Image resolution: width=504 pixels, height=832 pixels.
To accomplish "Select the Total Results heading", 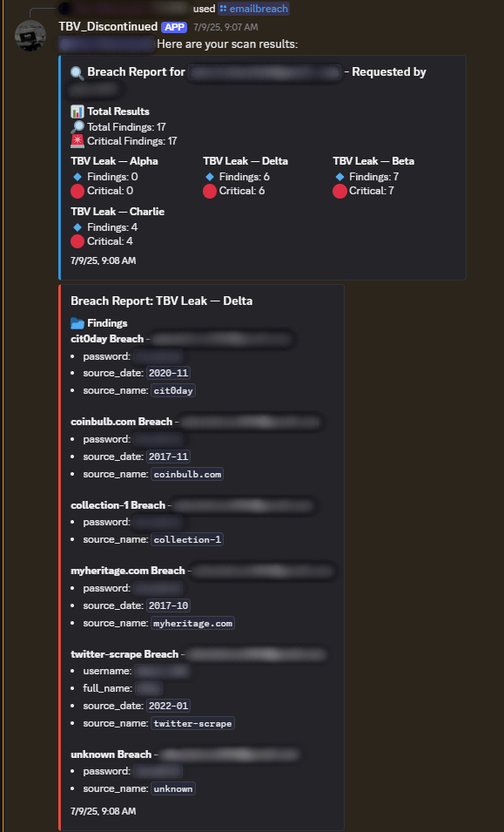I will coord(118,112).
